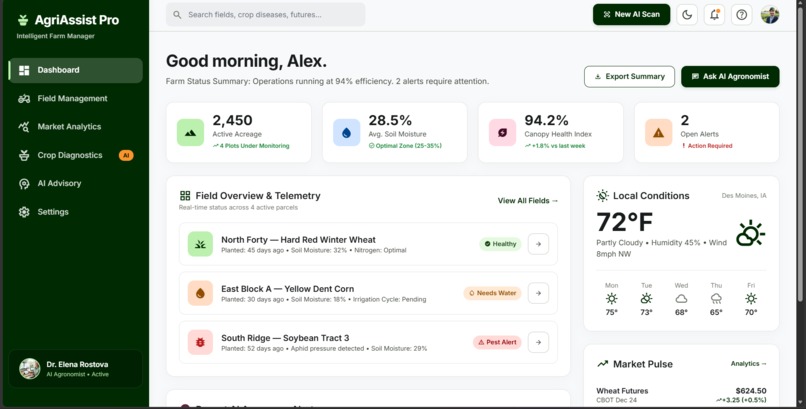Start a New AI Scan
806x409 pixels.
(x=631, y=14)
